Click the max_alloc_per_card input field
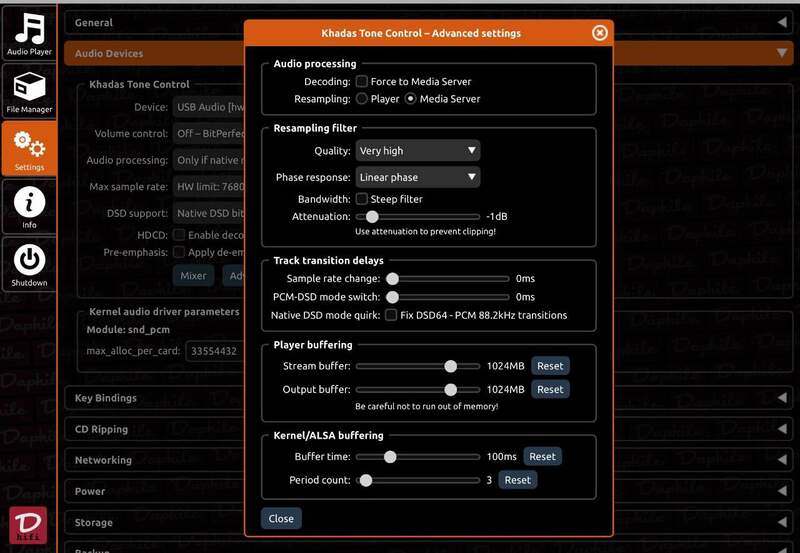This screenshot has width=800, height=553. [x=210, y=351]
